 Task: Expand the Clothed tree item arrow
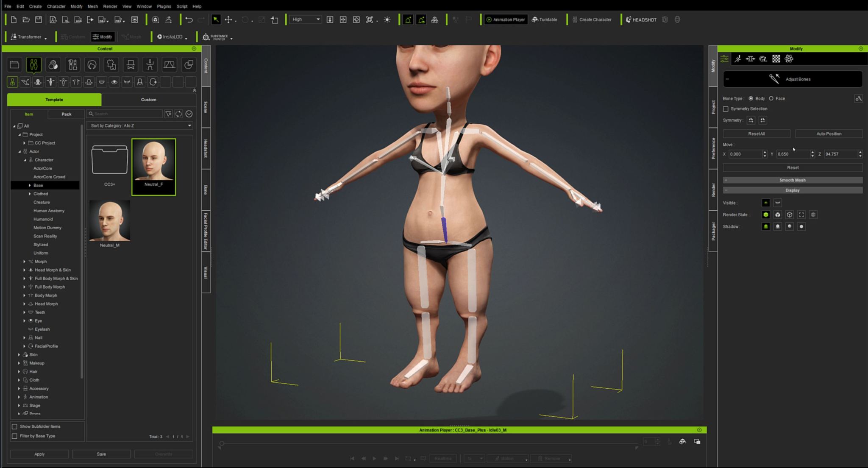pos(30,194)
